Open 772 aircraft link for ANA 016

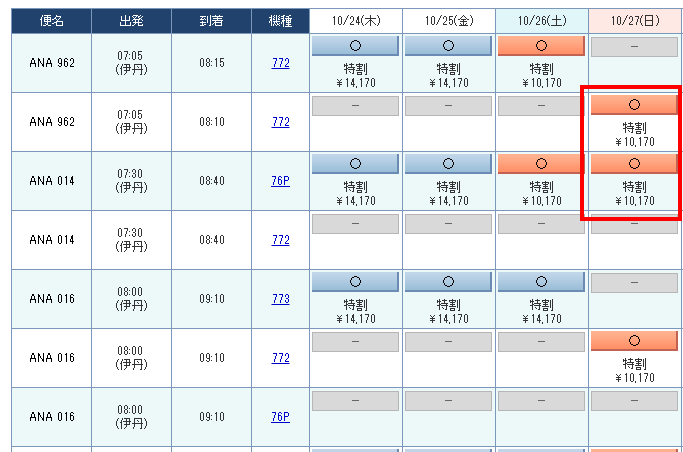click(281, 358)
